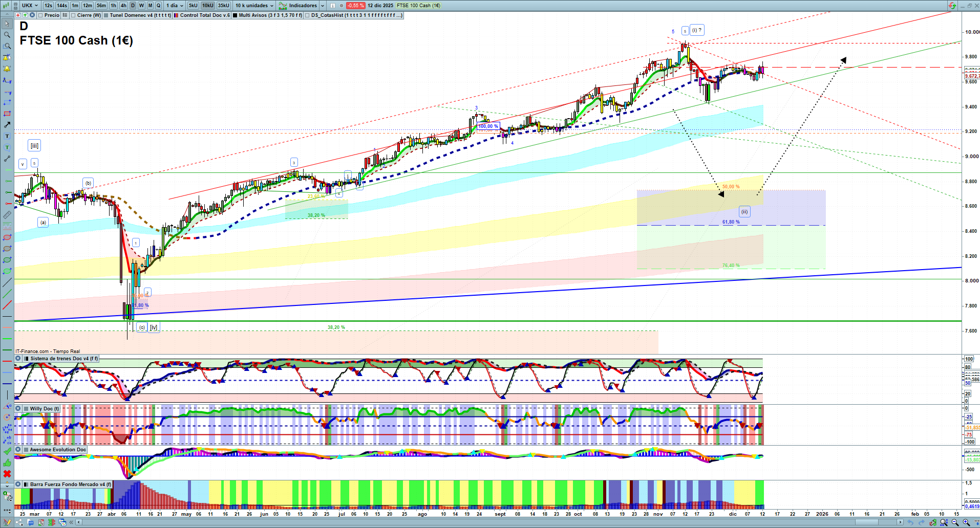Select the cursor pointer tool
The image size is (980, 528).
click(x=7, y=24)
